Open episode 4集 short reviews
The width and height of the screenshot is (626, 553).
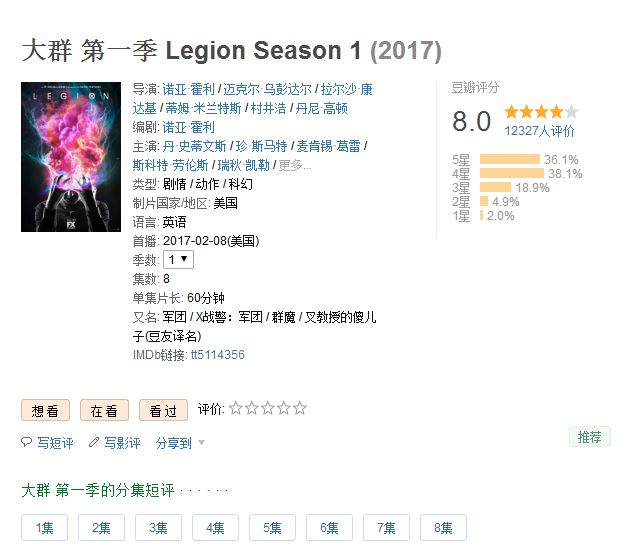(216, 528)
